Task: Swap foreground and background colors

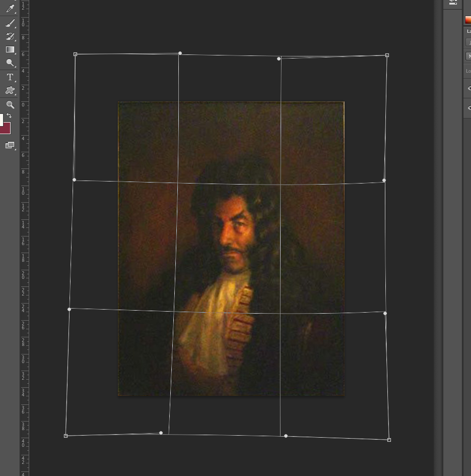Action: (9, 115)
